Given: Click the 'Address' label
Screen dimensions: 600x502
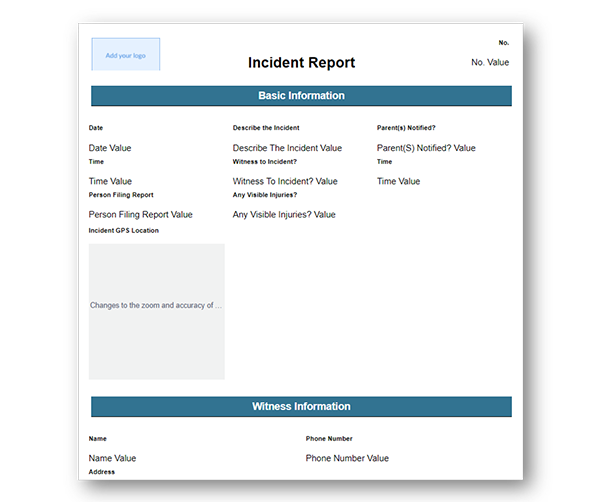Looking at the screenshot, I should [102, 472].
